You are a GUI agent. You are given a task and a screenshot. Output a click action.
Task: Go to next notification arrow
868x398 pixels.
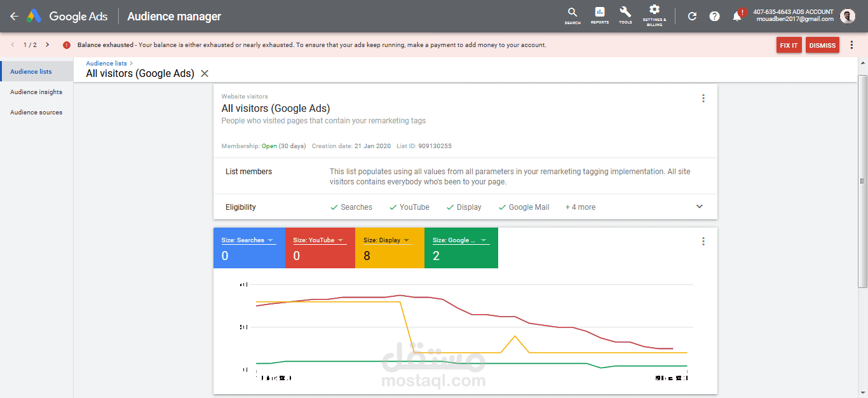point(47,45)
